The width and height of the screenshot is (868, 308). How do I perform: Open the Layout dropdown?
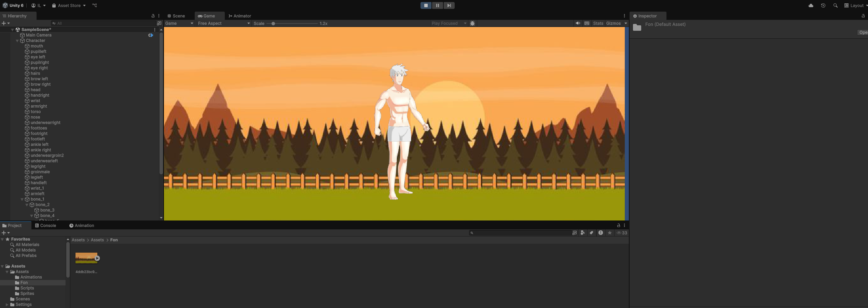click(x=856, y=5)
